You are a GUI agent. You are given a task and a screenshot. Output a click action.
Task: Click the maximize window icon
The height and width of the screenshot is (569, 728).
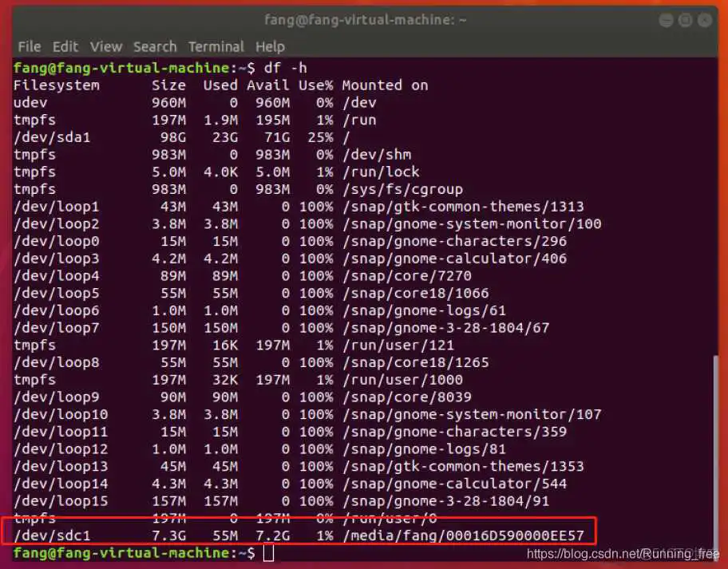tap(684, 20)
